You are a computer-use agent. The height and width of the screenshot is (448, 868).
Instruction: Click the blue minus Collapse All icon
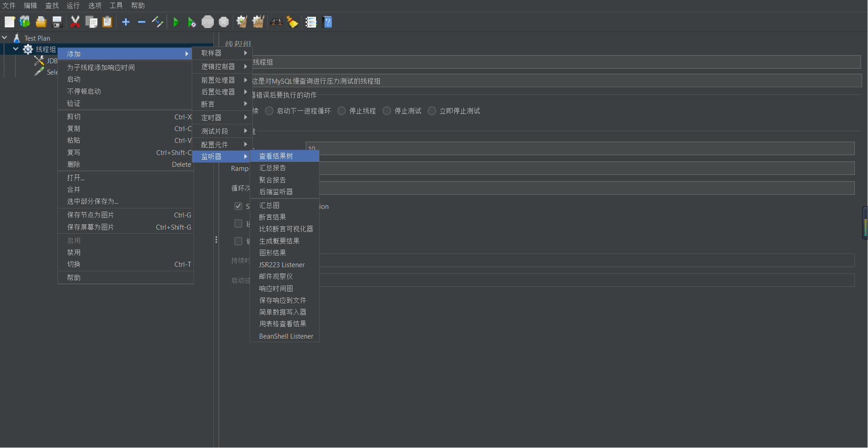pyautogui.click(x=142, y=22)
